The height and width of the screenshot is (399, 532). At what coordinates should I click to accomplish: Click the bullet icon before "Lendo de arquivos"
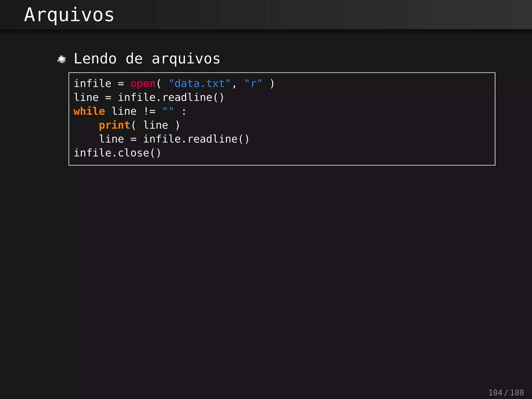point(62,59)
